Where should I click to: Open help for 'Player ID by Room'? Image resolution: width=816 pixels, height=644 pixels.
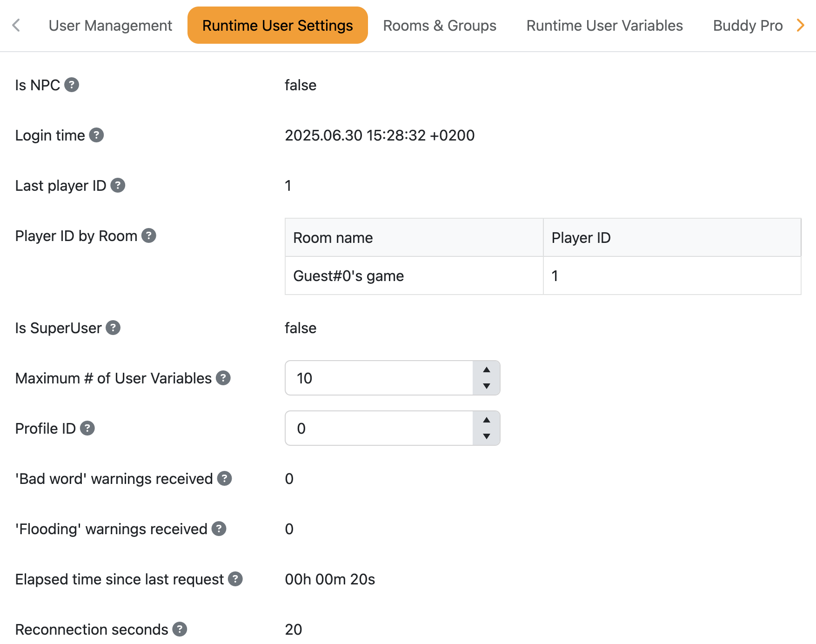tap(149, 235)
